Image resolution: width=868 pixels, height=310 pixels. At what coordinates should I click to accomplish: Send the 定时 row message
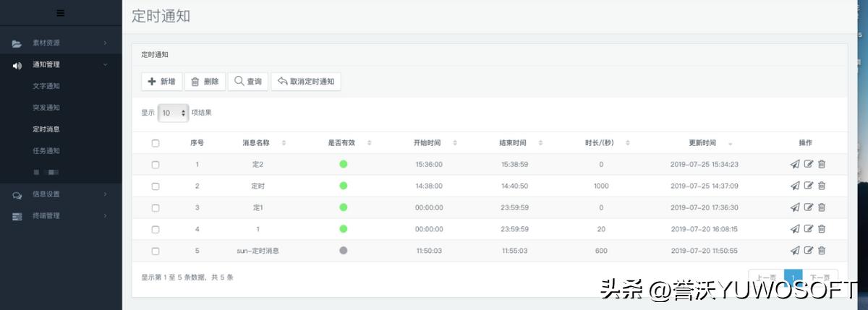[795, 186]
